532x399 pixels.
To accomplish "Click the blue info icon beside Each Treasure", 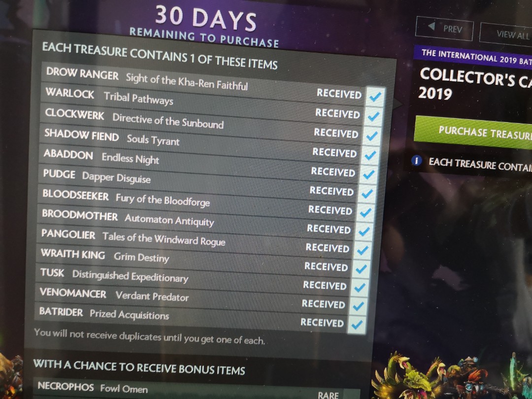I will coord(416,160).
